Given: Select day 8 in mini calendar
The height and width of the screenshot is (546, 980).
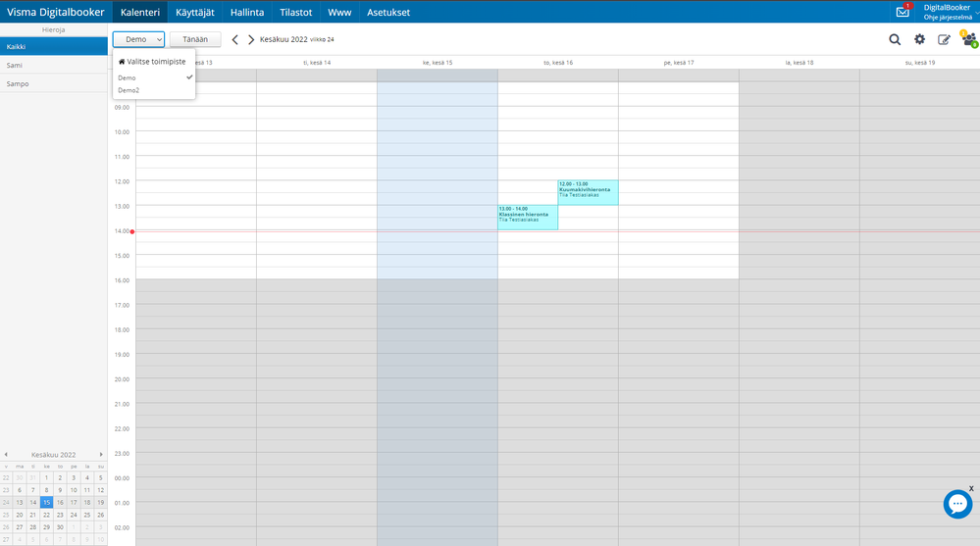Looking at the screenshot, I should point(46,490).
